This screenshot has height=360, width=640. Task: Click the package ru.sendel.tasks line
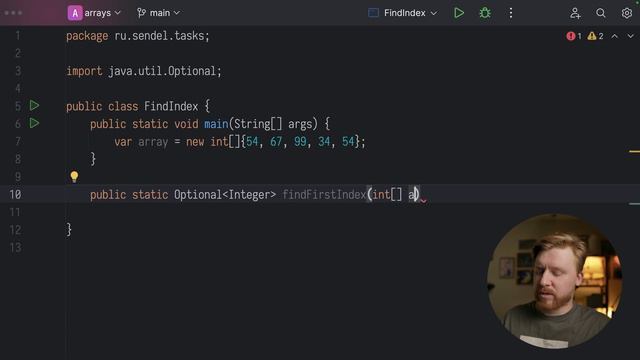pos(138,36)
